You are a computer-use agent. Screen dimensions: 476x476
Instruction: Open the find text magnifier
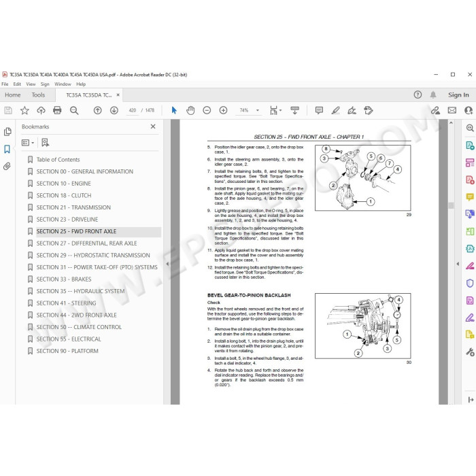point(74,110)
